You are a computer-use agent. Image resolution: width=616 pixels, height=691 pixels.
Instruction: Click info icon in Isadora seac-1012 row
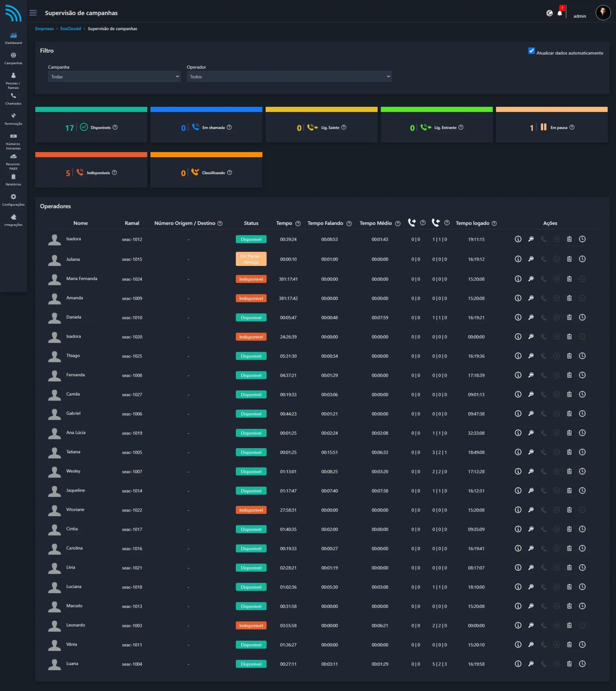click(x=518, y=239)
